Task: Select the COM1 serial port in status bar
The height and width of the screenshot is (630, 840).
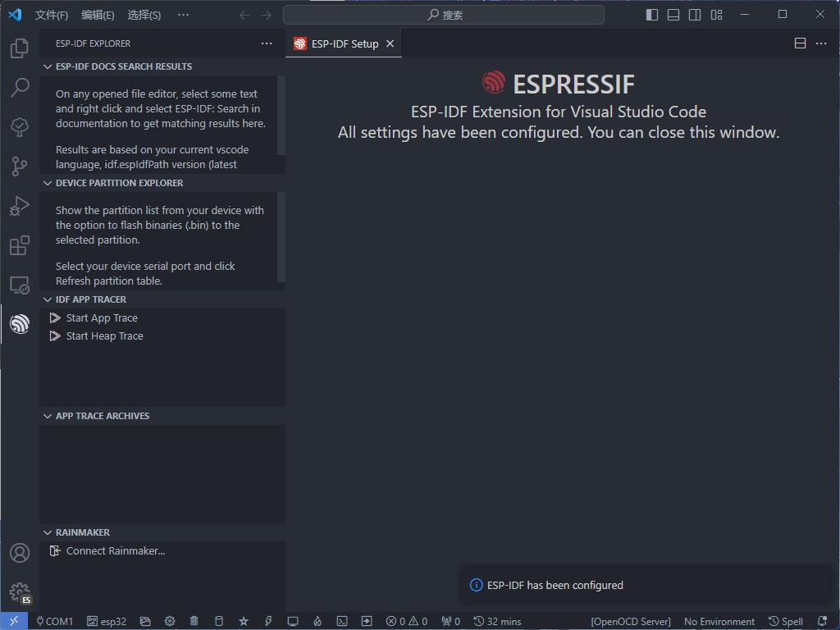Action: point(54,621)
